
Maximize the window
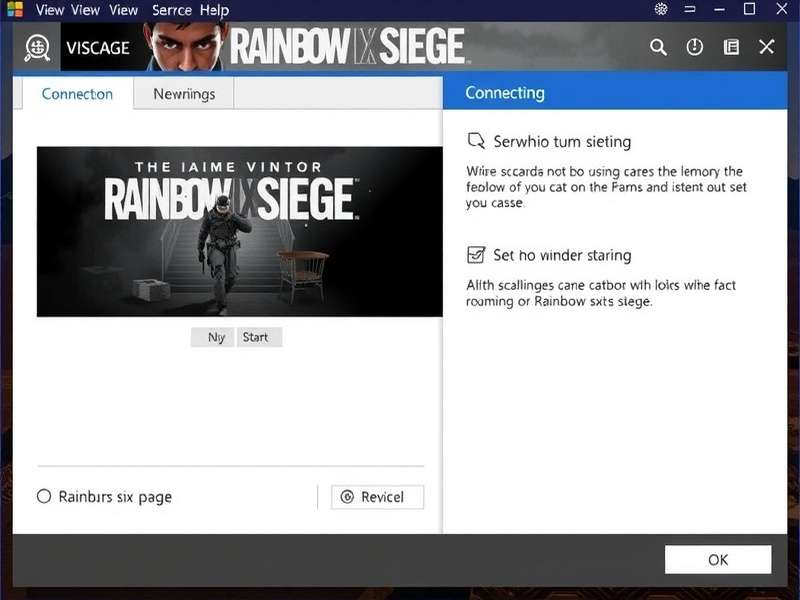(749, 9)
